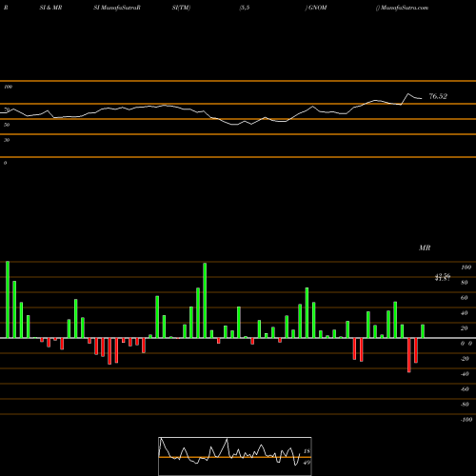476x476 pixels.
Task: Click the overlapping 43.56 value label beside MR chart
Action: point(443,277)
